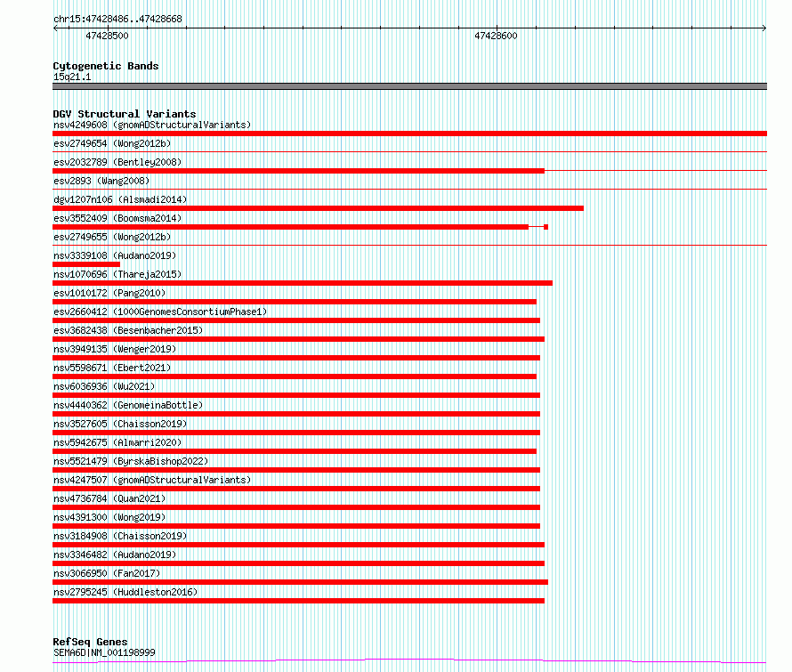
Task: Open variant esv2749655 (Wong2012b)
Action: [112, 237]
